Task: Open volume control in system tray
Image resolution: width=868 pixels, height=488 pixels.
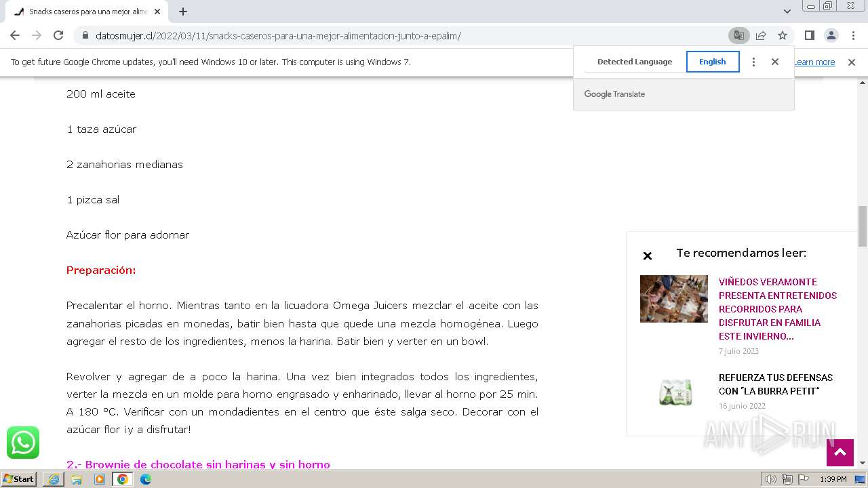Action: pos(770,479)
